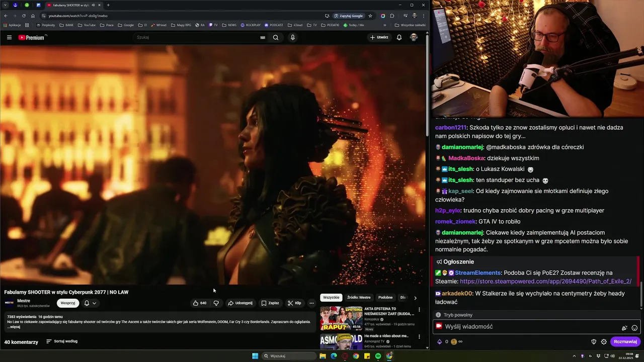Go back in browser history
Screen dimensions: 644x362
6,16
